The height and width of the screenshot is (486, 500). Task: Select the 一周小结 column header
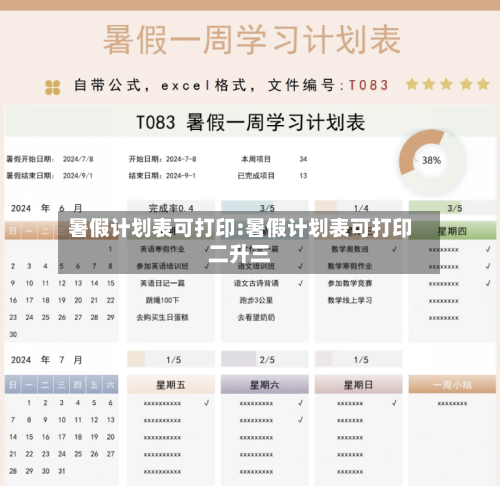pos(452,385)
